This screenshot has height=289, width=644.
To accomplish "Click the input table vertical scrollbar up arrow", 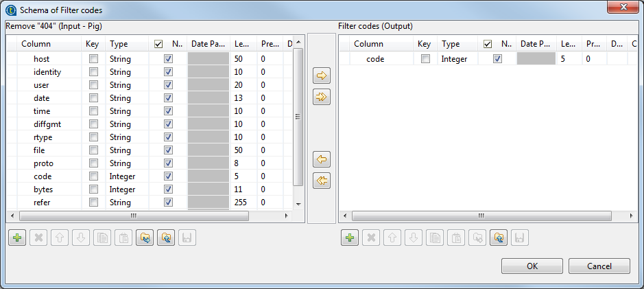I will (298, 42).
